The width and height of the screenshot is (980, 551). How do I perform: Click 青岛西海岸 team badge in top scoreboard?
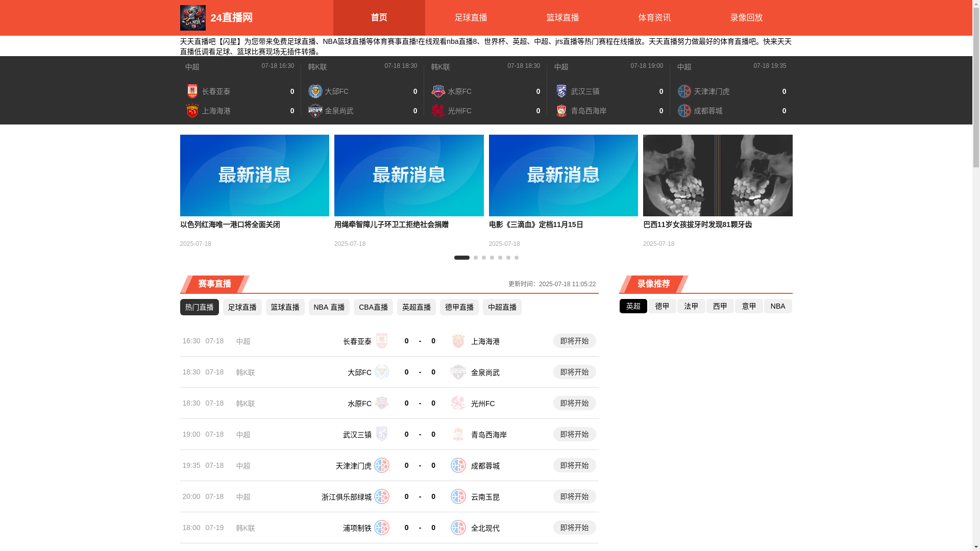coord(561,111)
